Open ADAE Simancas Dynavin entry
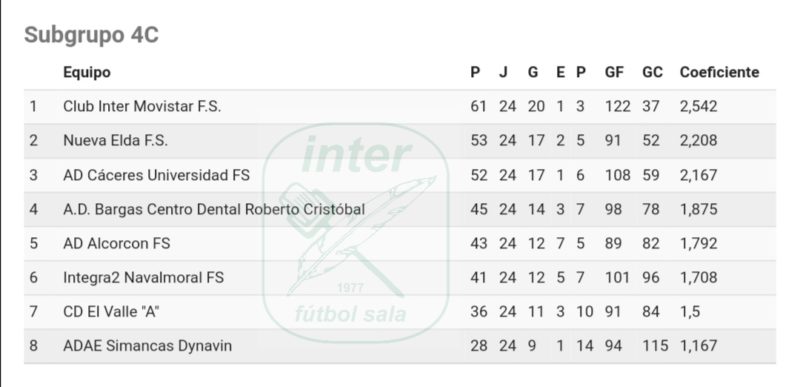The image size is (800, 387). click(x=147, y=346)
